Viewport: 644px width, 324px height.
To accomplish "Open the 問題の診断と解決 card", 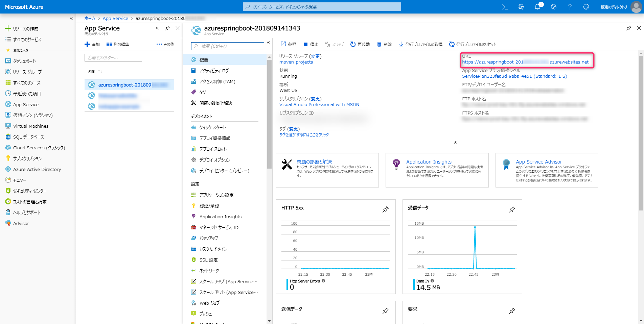I will pos(327,170).
